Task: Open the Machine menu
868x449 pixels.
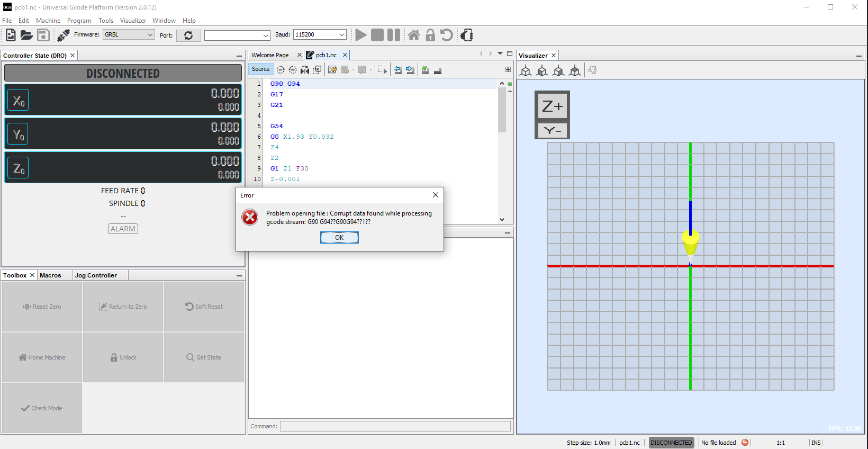Action: coord(48,21)
